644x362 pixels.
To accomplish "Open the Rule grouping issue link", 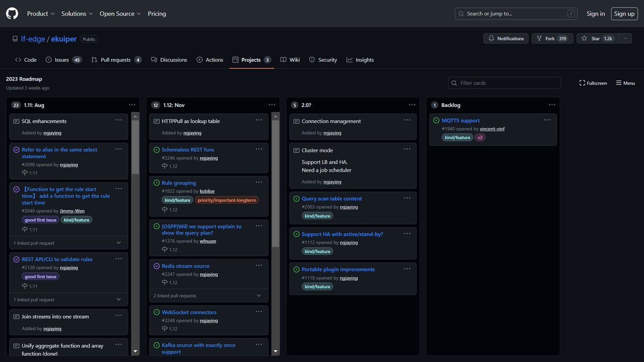I will 179,183.
